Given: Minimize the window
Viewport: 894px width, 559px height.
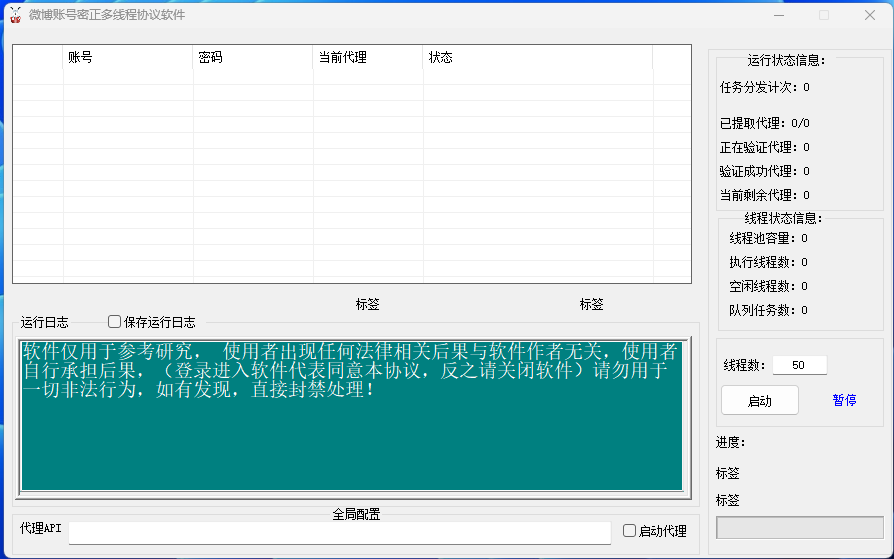Looking at the screenshot, I should click(779, 15).
